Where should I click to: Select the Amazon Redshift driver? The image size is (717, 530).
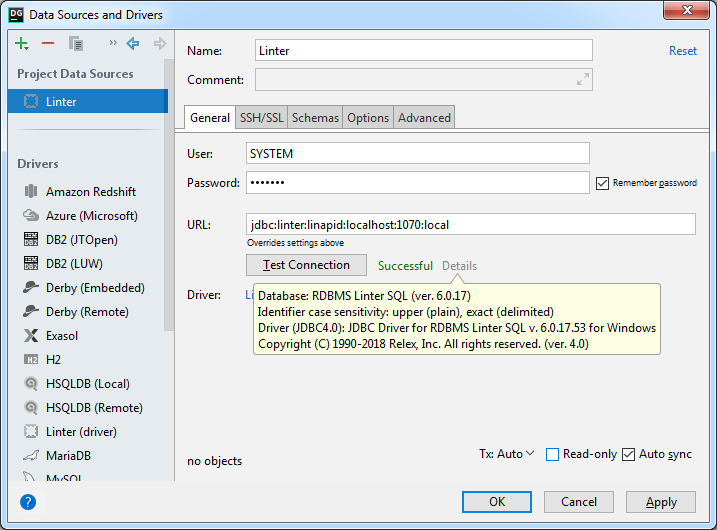pos(90,192)
